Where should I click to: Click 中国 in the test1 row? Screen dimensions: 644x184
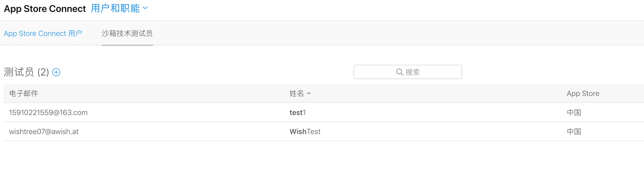(x=574, y=112)
